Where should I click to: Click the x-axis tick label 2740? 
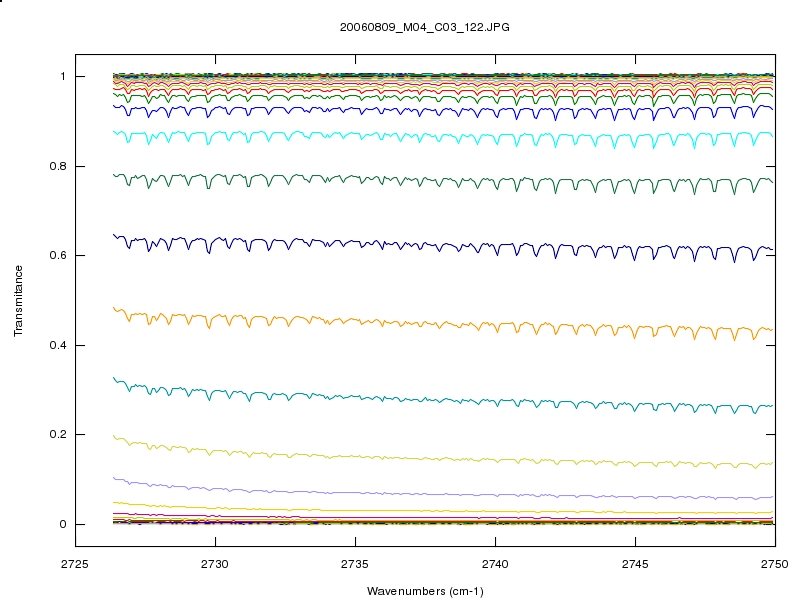495,564
